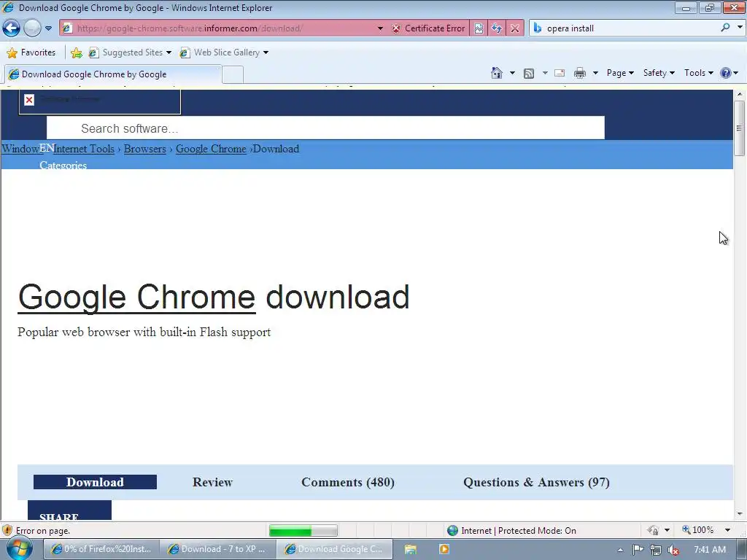
Task: Click the page loading progress bar
Action: (x=303, y=531)
